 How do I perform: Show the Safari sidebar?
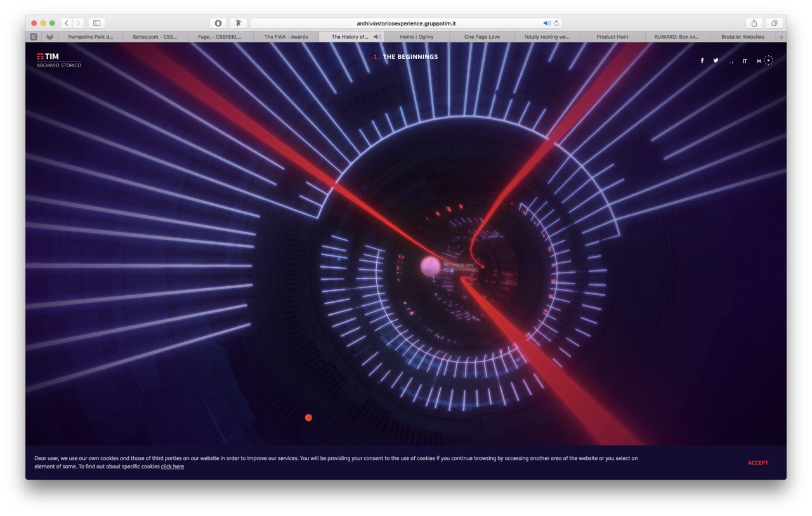pyautogui.click(x=96, y=23)
